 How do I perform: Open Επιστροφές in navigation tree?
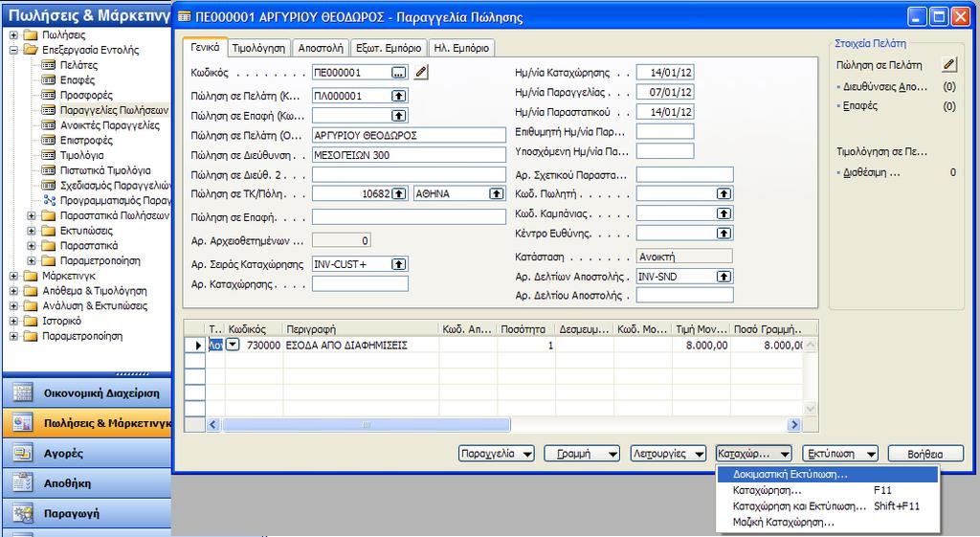(86, 140)
